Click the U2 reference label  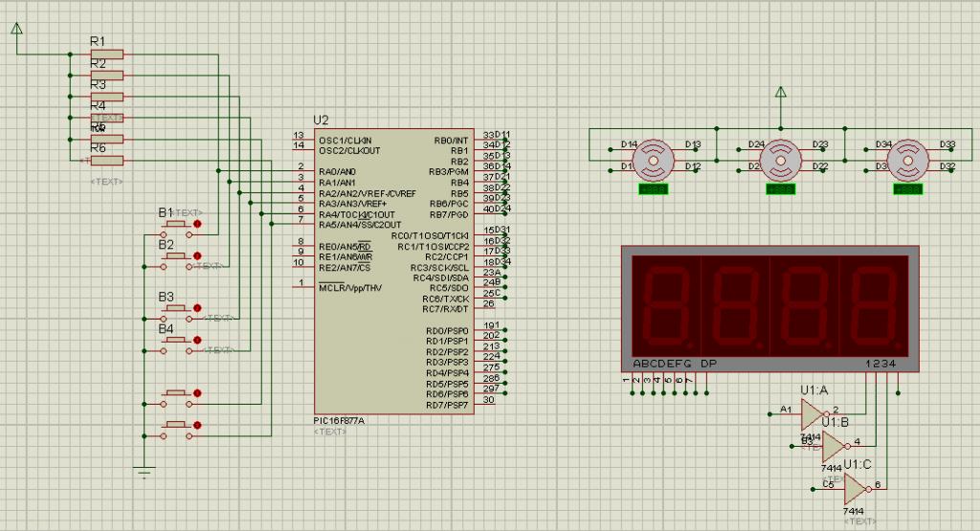[x=321, y=120]
